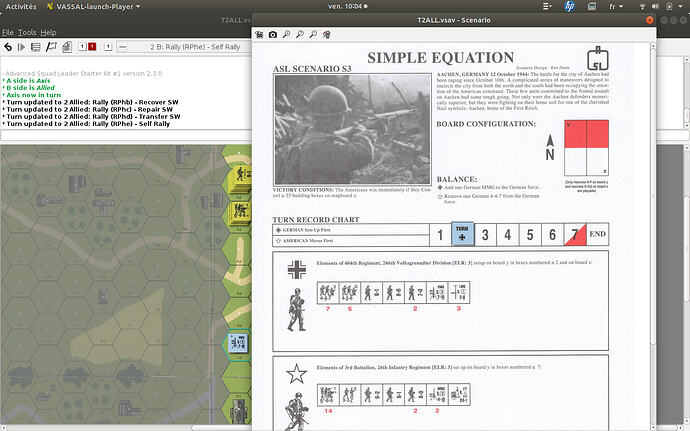Click the white die button labeled 1
The height and width of the screenshot is (431, 690).
(x=82, y=46)
